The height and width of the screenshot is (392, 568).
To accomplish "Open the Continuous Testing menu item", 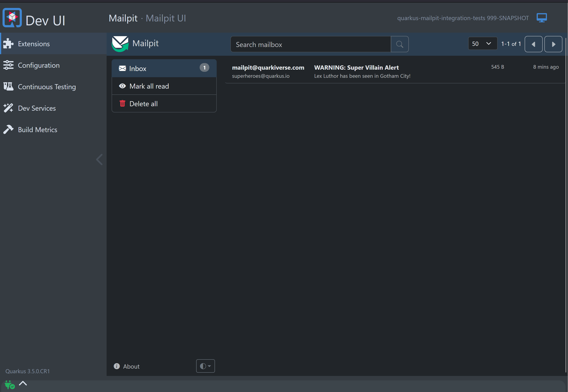I will click(47, 87).
